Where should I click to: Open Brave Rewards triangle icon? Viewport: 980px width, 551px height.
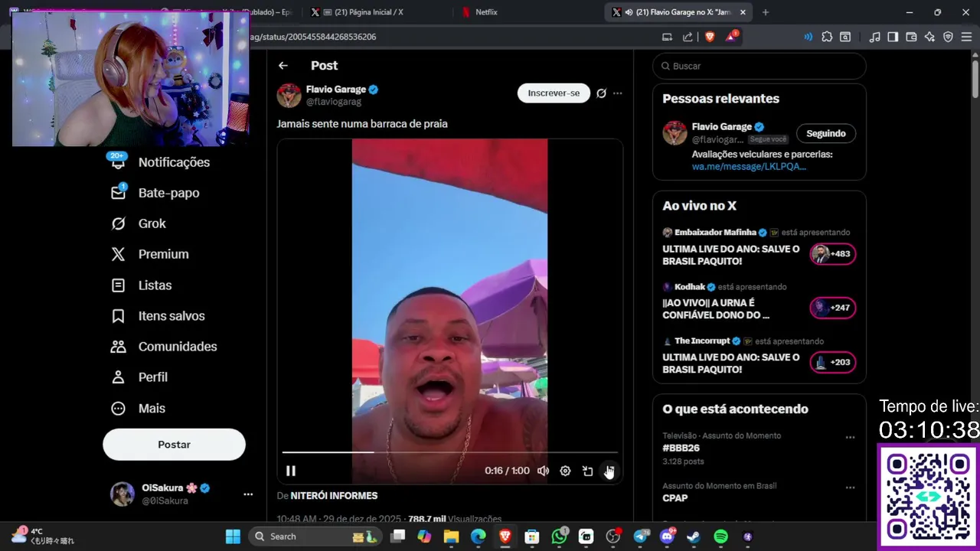coord(731,37)
